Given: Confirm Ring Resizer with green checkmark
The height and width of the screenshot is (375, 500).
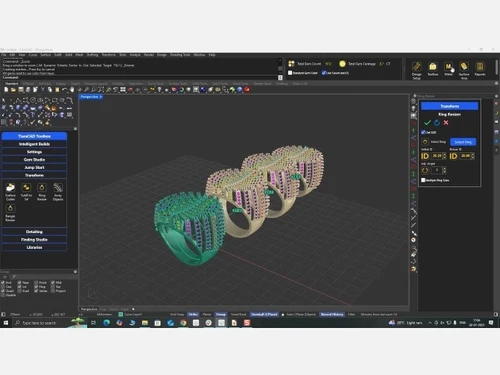Looking at the screenshot, I should [428, 123].
